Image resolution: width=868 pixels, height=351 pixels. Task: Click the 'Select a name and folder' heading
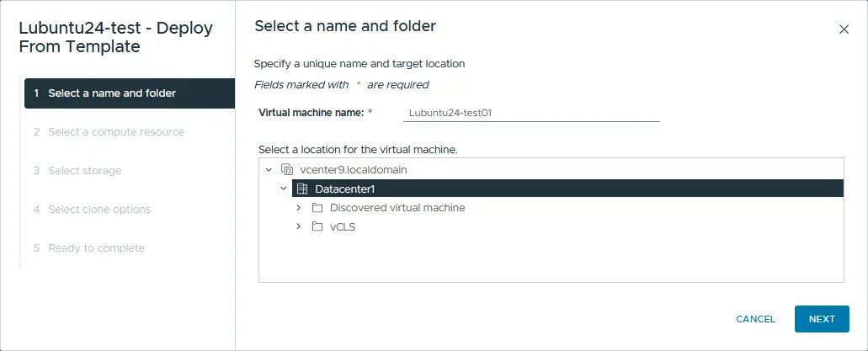coord(345,26)
